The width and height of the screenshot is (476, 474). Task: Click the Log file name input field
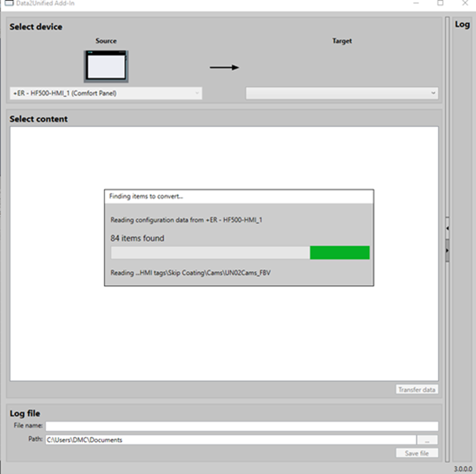tap(242, 426)
